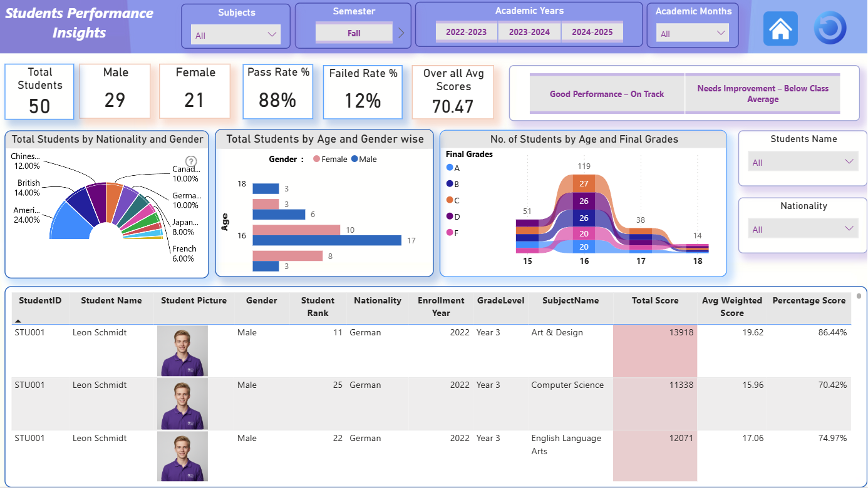868x488 pixels.
Task: Click grade A legend color dot
Action: (x=450, y=168)
